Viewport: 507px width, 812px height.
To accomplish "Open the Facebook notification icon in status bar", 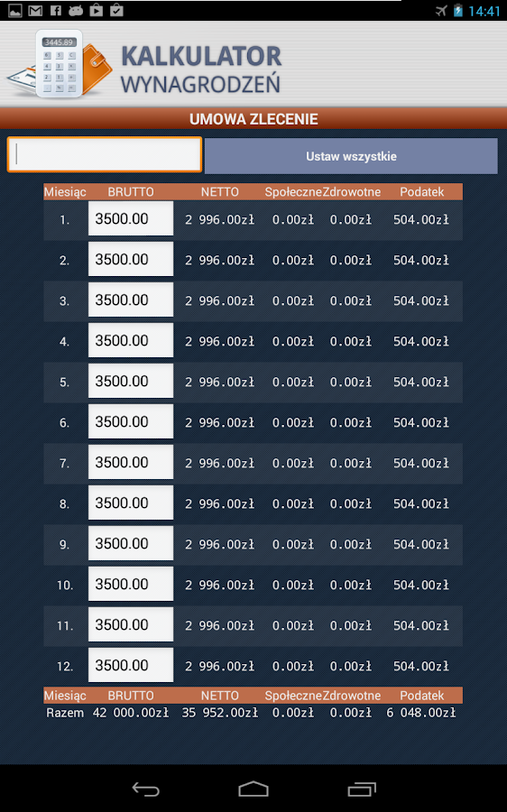I will 56,10.
